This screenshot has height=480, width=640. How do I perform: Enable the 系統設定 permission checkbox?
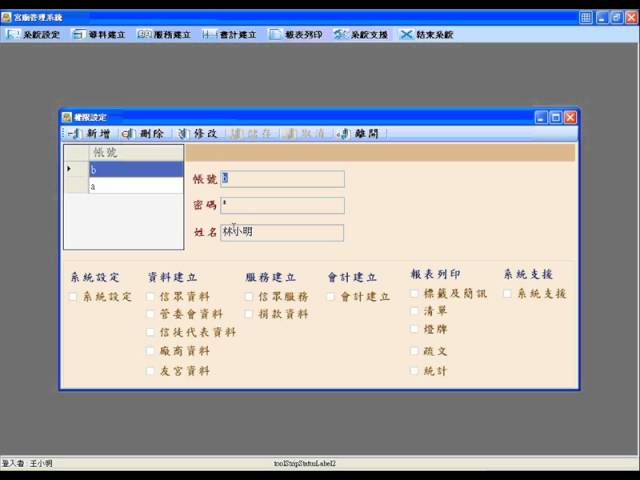coord(73,297)
